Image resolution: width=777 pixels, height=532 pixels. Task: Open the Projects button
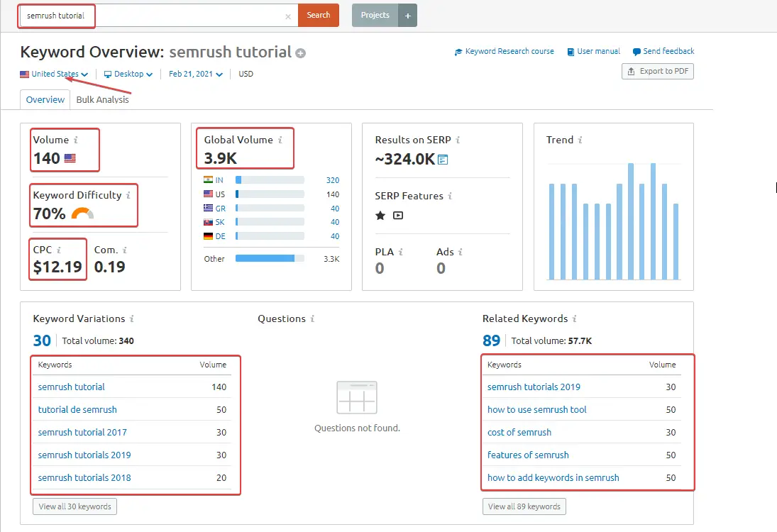coord(375,16)
